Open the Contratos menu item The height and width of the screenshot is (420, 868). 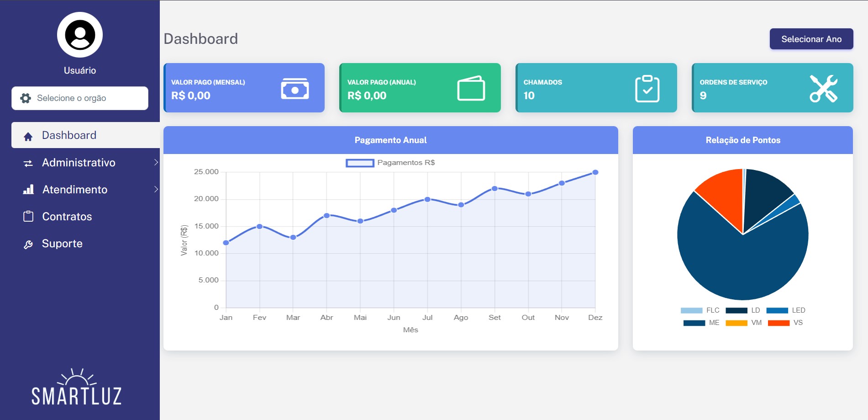coord(67,217)
